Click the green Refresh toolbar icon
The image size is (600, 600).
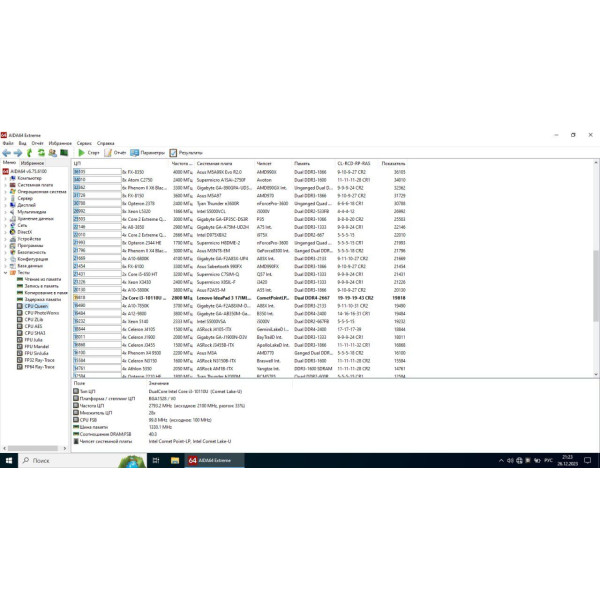click(41, 153)
